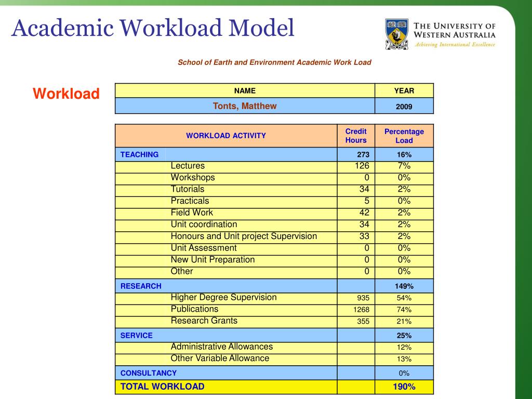Select the Administrative Allowances row label
This screenshot has width=532, height=399.
pos(221,347)
